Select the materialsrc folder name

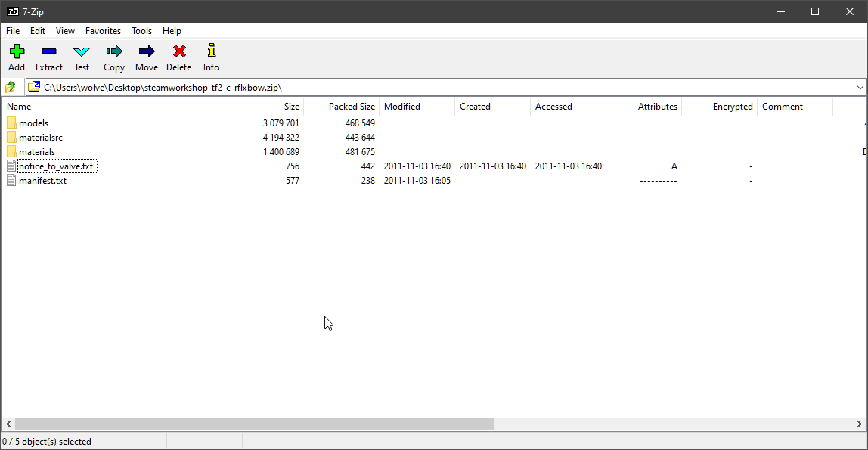[40, 138]
